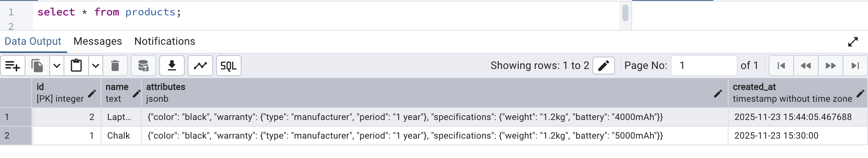The image size is (868, 158).
Task: Switch to the Messages tab
Action: 98,41
